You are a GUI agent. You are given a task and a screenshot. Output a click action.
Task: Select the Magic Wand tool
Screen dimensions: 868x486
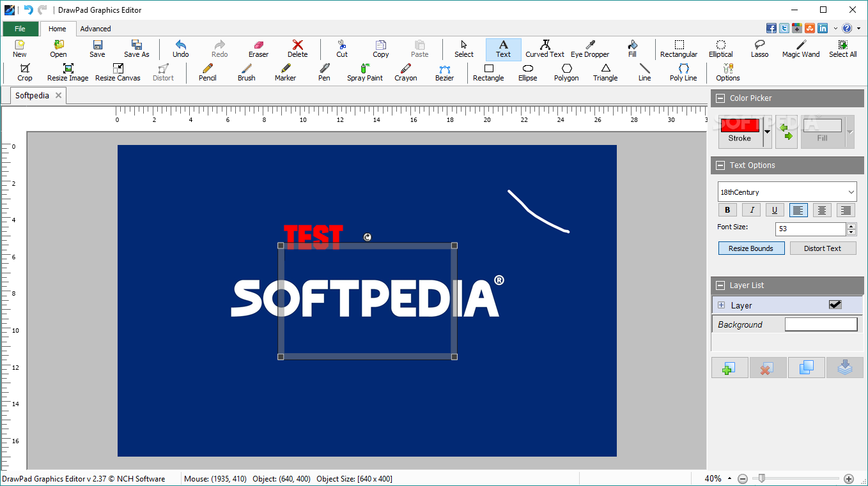[800, 49]
